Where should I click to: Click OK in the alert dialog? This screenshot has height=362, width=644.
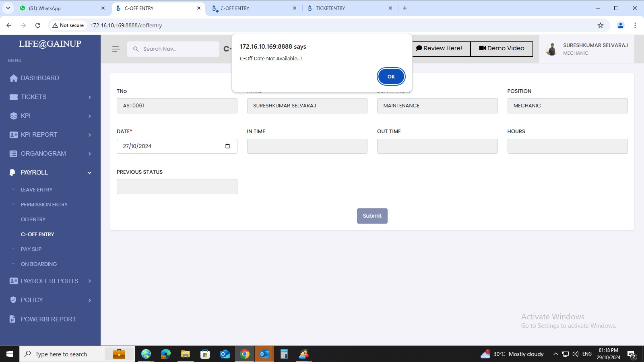click(x=391, y=76)
